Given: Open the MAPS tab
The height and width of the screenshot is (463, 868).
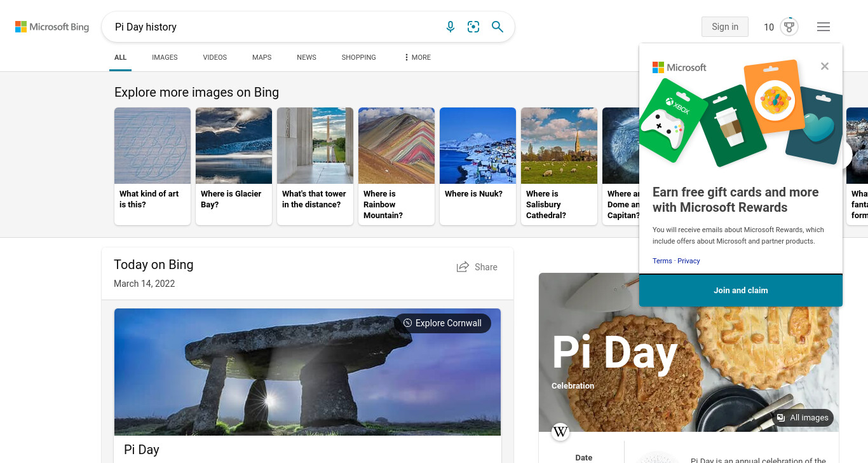Looking at the screenshot, I should coord(262,57).
